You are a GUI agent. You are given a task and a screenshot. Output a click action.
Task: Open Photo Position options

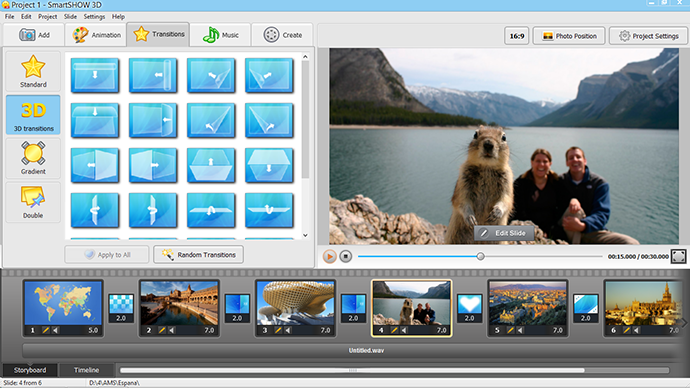[x=569, y=36]
